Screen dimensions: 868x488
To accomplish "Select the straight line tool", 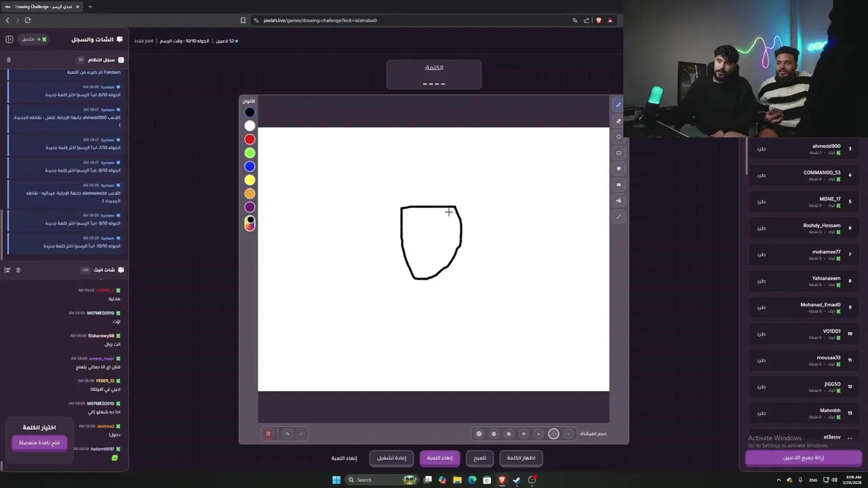I will (618, 217).
